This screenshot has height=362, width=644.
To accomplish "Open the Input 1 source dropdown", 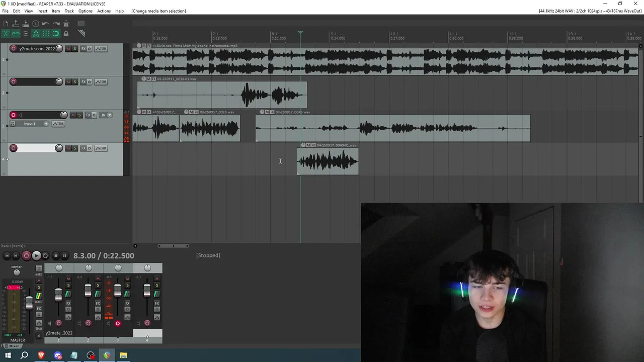I will [x=32, y=124].
